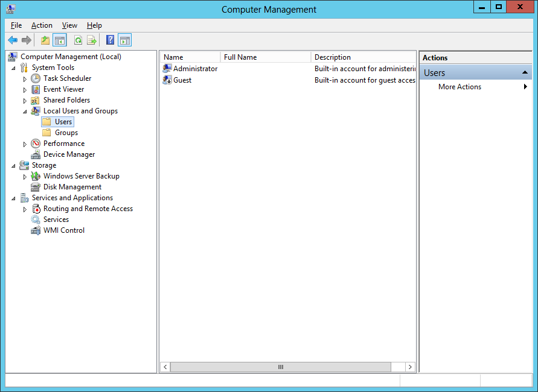
Task: Toggle Show/Hide Console Tree toolbar button
Action: [60, 40]
